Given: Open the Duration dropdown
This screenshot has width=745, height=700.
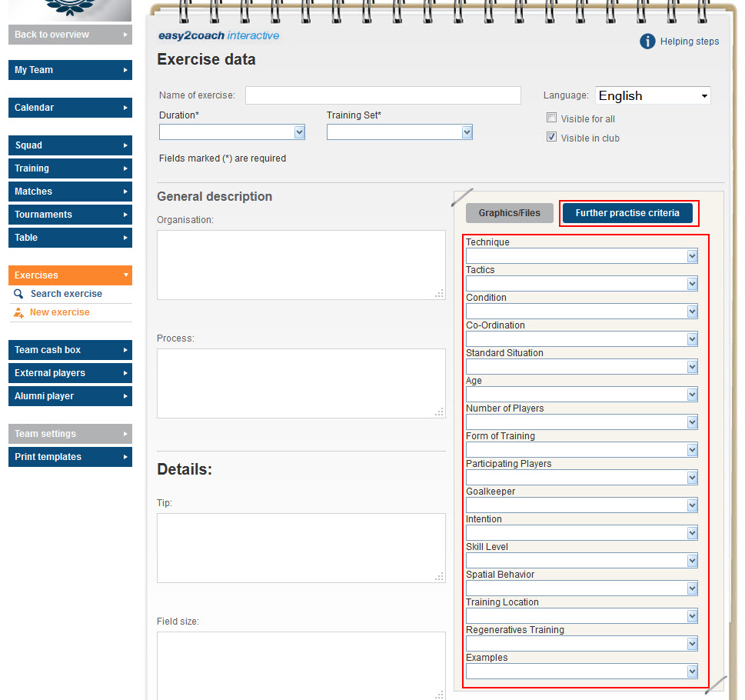Looking at the screenshot, I should pos(232,132).
